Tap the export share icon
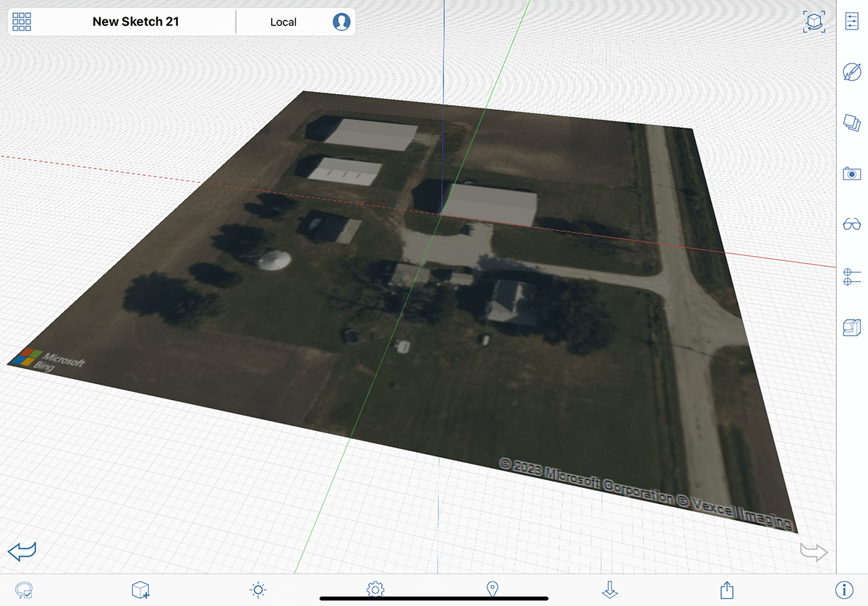This screenshot has width=868, height=606. [727, 589]
